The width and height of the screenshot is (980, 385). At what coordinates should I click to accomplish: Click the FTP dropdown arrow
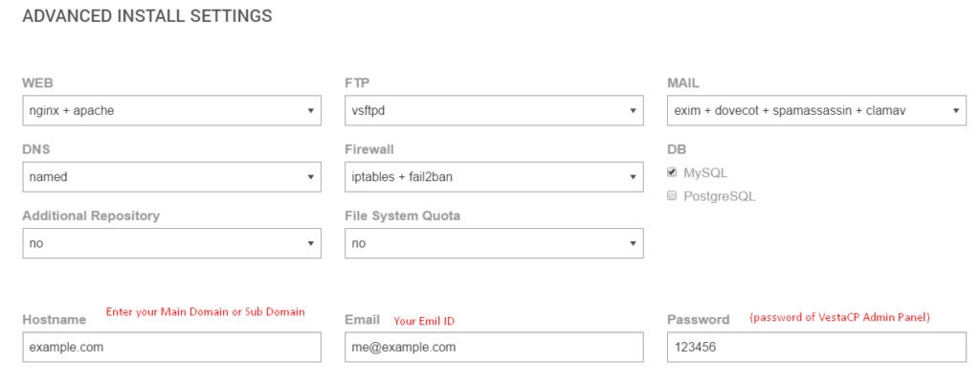coord(634,111)
